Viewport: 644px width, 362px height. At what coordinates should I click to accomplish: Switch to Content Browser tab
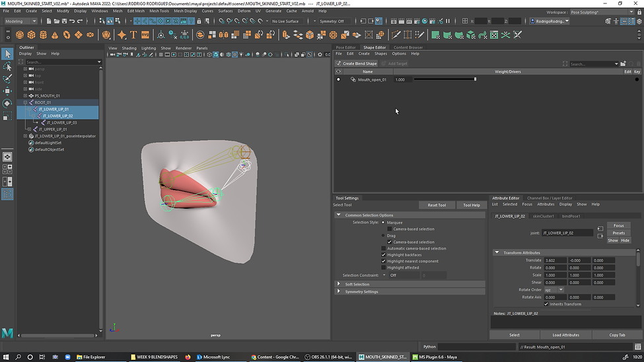pyautogui.click(x=408, y=48)
